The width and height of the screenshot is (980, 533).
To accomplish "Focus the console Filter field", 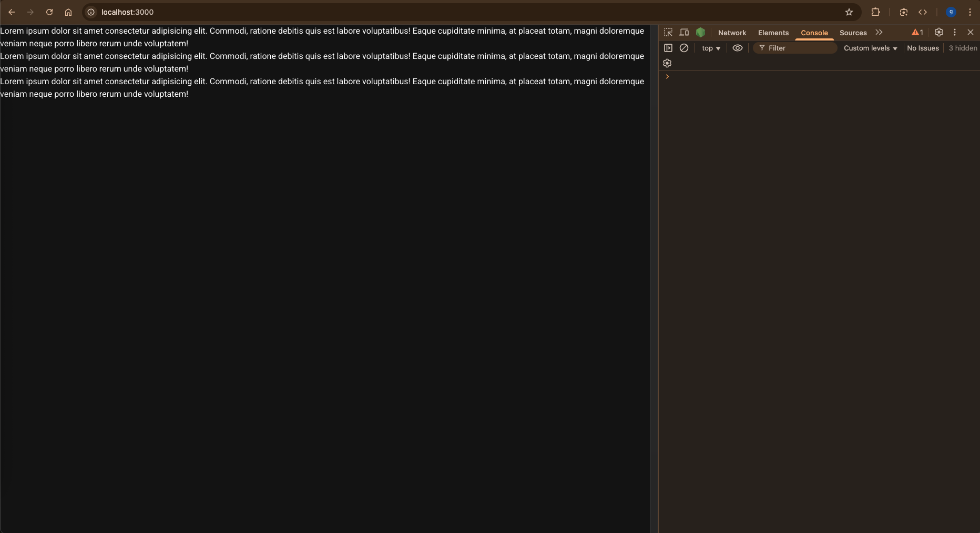I will pos(795,48).
